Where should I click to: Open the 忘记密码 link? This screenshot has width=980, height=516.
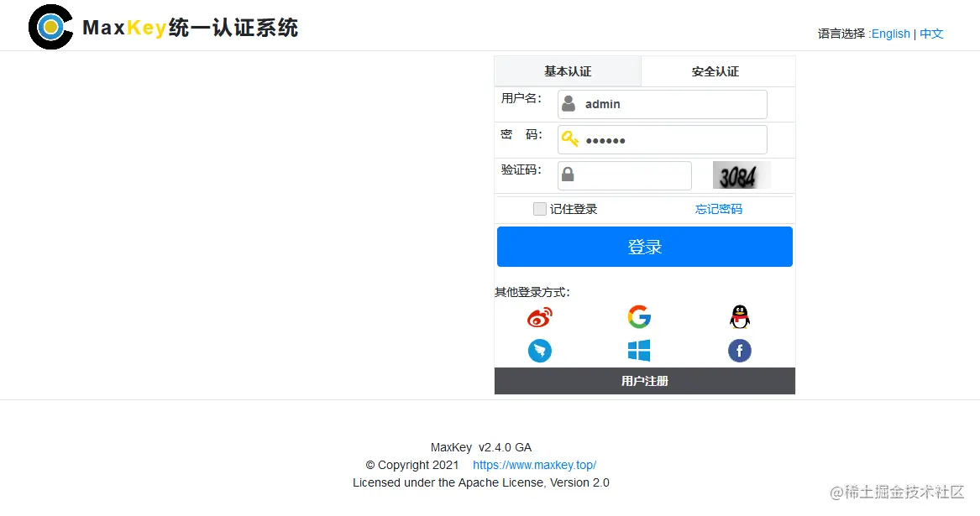[x=718, y=209]
